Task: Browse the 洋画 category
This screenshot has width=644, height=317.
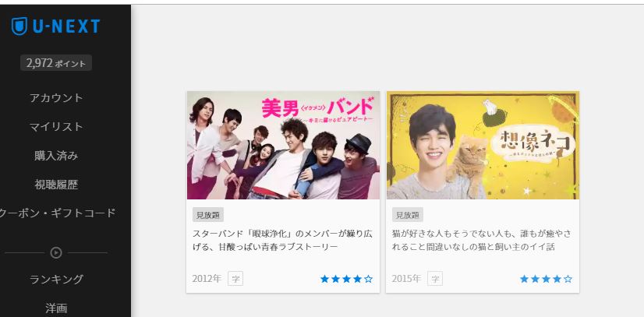Action: click(56, 308)
